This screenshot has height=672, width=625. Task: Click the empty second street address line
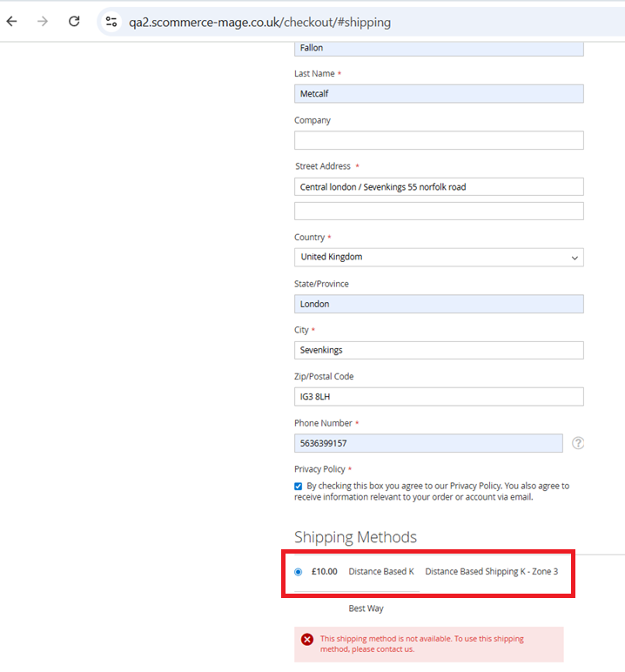point(439,211)
